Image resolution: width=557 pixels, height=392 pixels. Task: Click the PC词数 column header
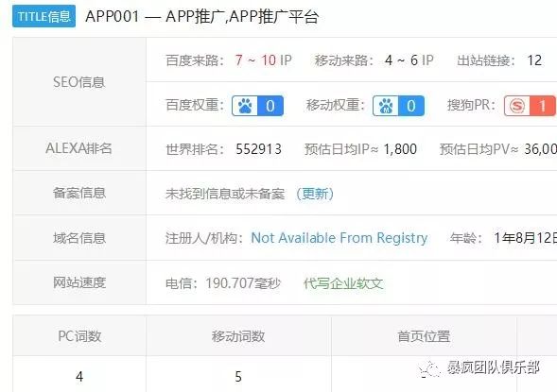coord(79,336)
